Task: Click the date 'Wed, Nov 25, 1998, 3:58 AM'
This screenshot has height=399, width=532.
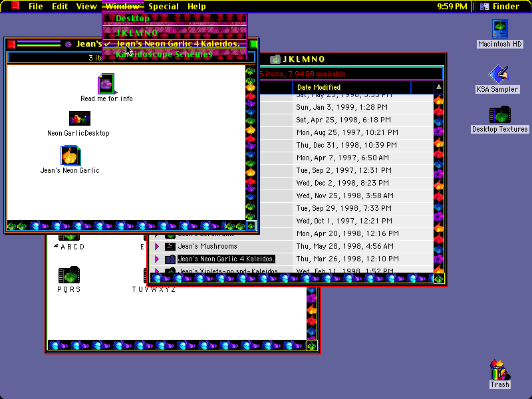Action: pos(344,196)
